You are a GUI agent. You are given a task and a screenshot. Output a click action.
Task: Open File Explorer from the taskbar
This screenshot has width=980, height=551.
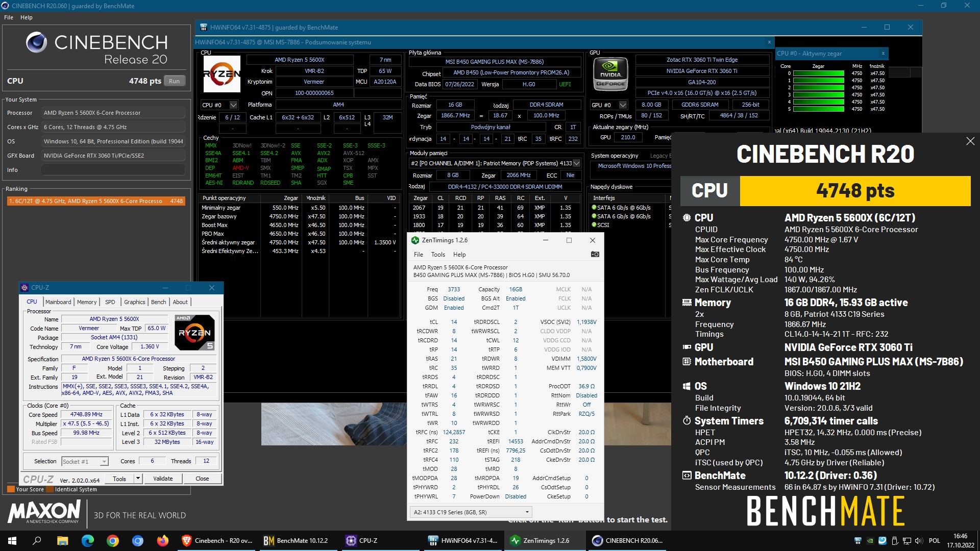(x=62, y=541)
